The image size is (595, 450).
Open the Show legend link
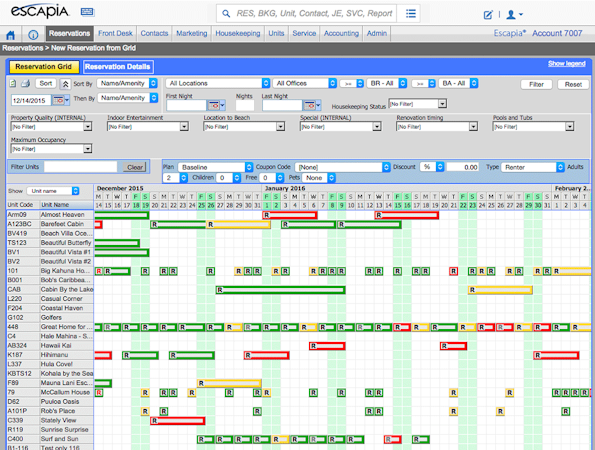tap(567, 63)
